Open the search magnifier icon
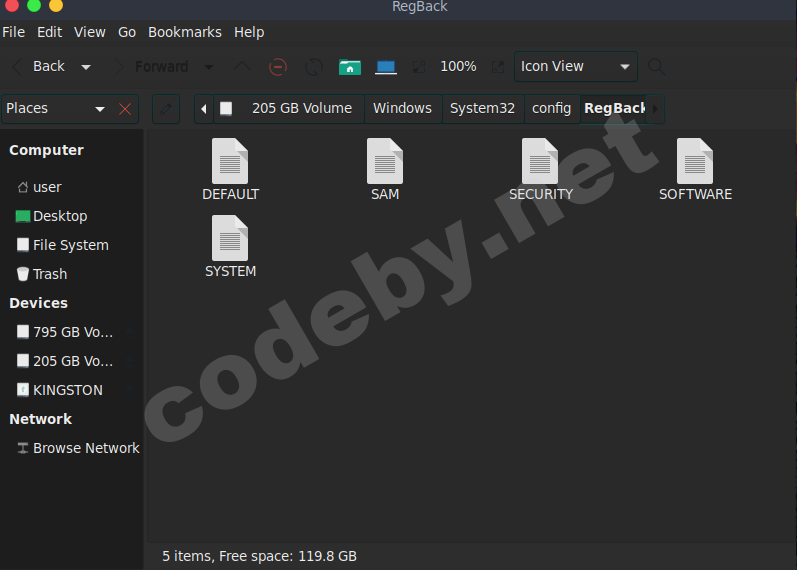 [x=656, y=67]
